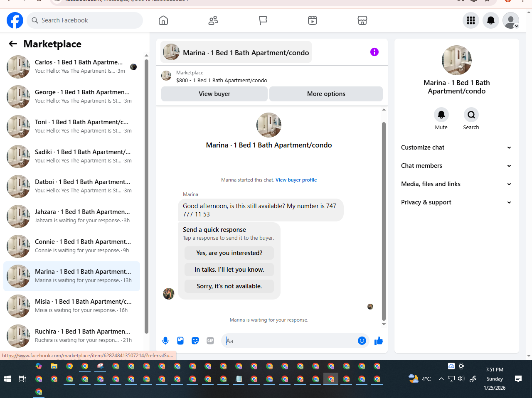This screenshot has height=398, width=532.
Task: Record a voice clip microphone icon
Action: (x=165, y=341)
